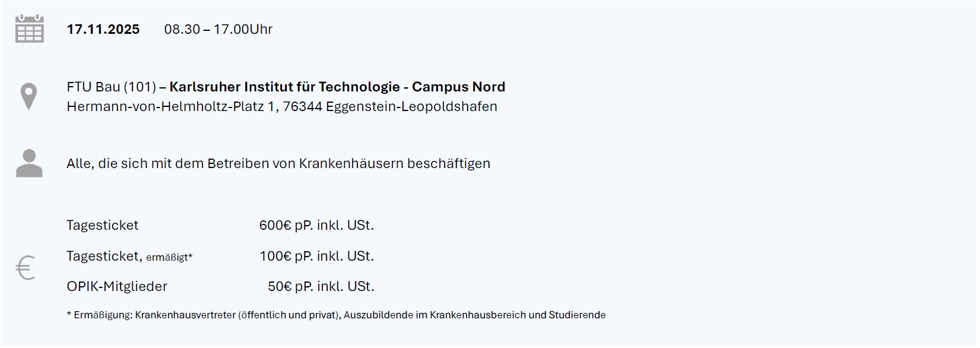Click Karlsruher Institut für Technologie - Campus Nord
Screen dimensions: 980x348
[x=337, y=87]
